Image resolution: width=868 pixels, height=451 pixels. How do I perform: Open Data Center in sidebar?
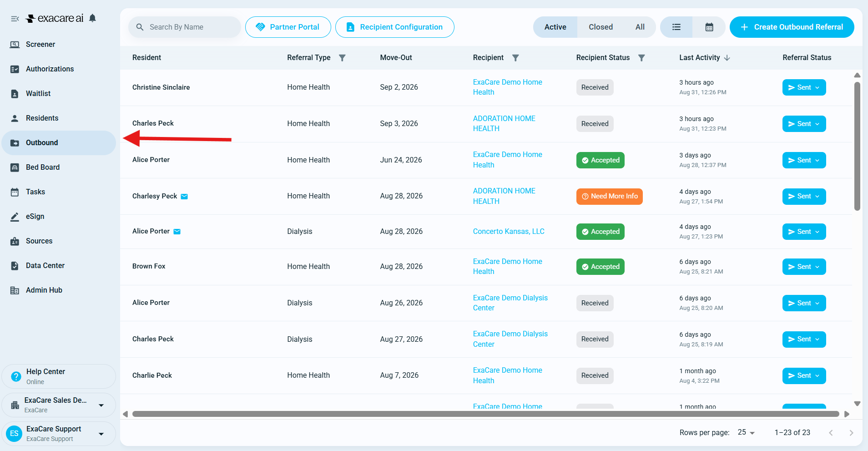[59, 266]
